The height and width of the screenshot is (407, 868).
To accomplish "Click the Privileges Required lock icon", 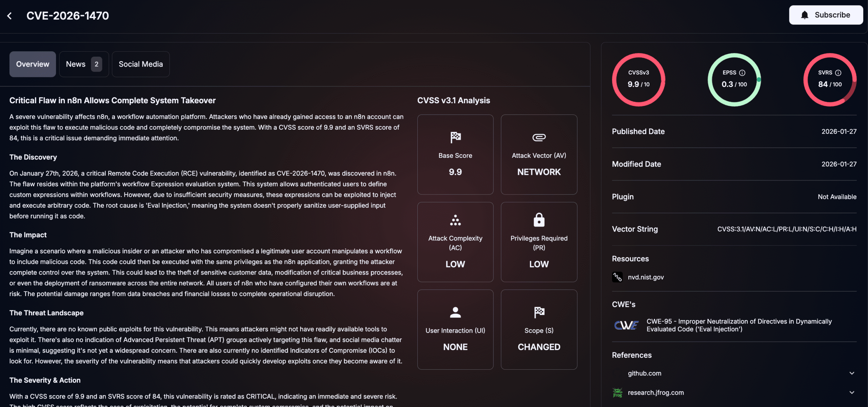I will tap(539, 220).
